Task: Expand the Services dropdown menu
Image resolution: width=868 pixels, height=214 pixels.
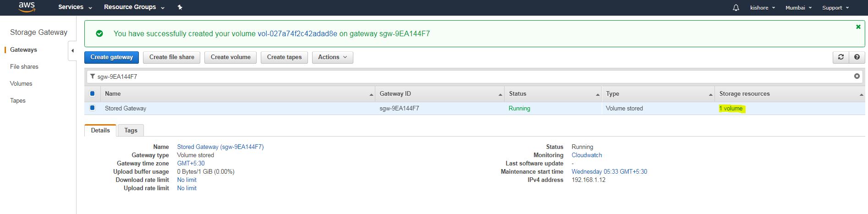Action: pos(75,7)
